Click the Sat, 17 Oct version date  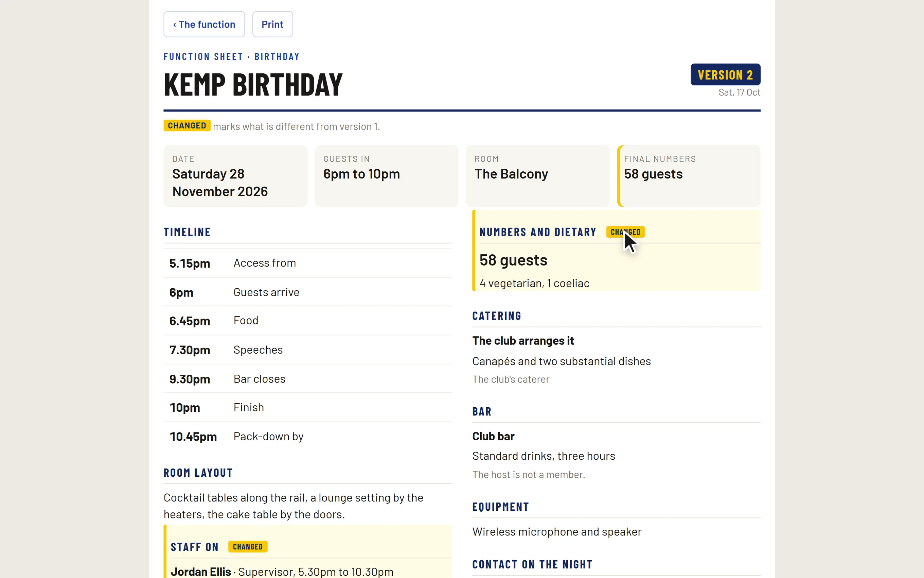click(x=739, y=92)
